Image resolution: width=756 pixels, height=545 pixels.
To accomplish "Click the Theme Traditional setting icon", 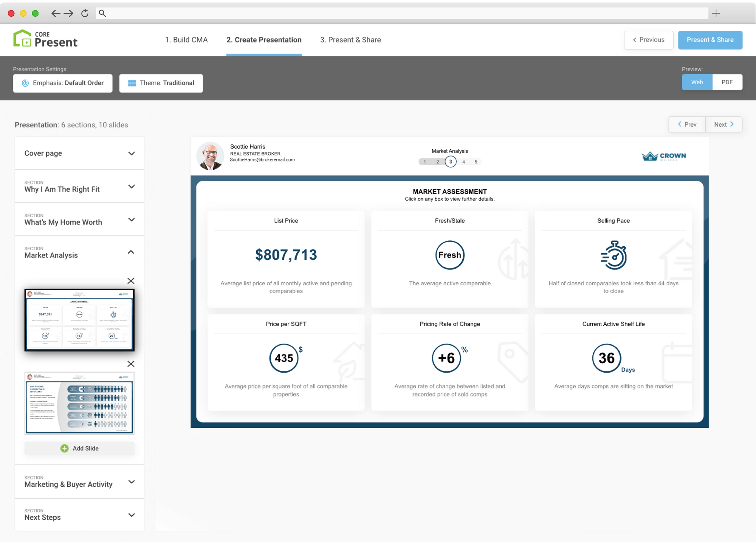I will (x=132, y=83).
